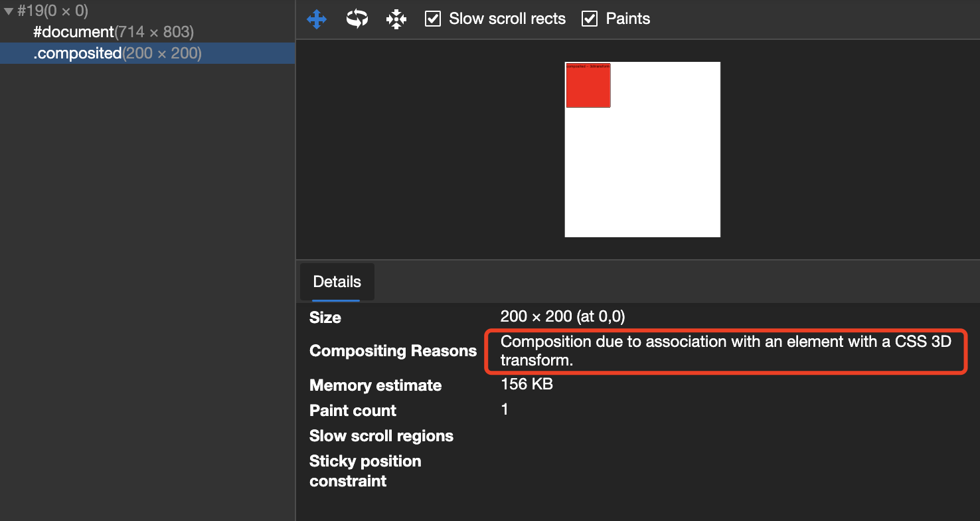Viewport: 980px width, 521px height.
Task: Click the Size value 200 × 200
Action: [x=562, y=316]
